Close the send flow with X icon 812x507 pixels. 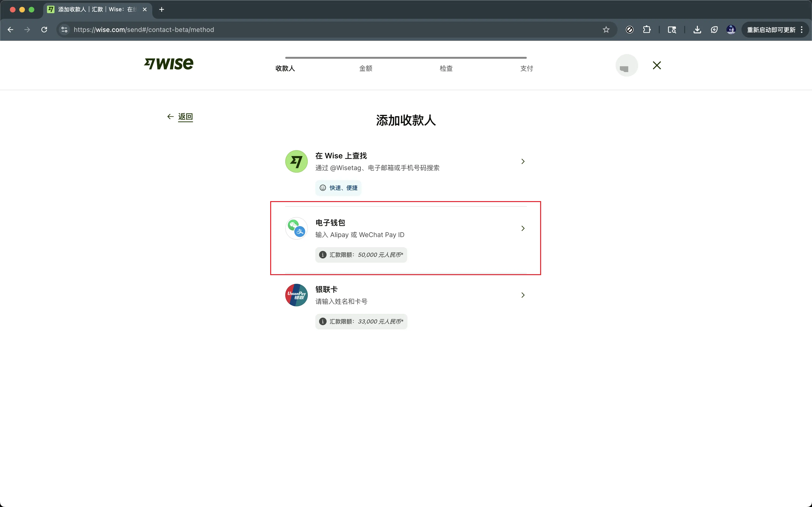pyautogui.click(x=656, y=65)
